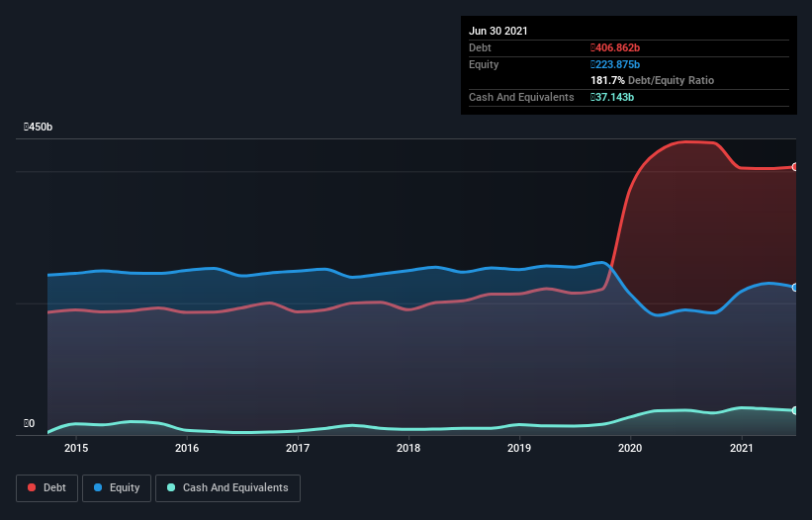Click the blue Equity endpoint marker
This screenshot has width=812, height=520.
click(x=795, y=287)
